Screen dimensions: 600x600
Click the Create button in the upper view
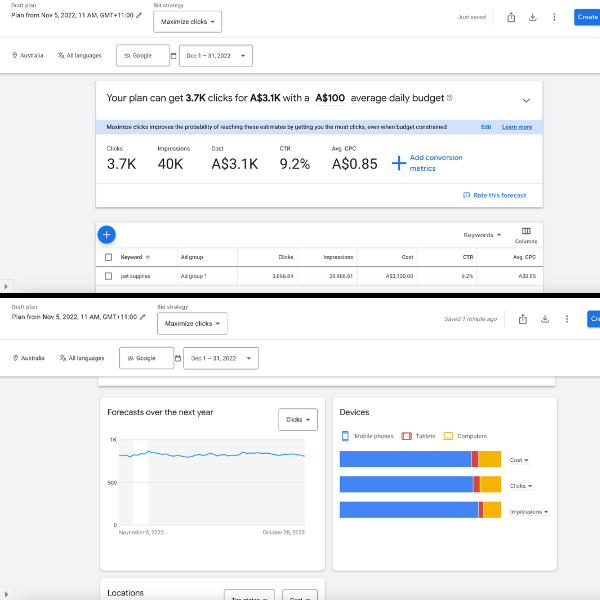[x=587, y=17]
